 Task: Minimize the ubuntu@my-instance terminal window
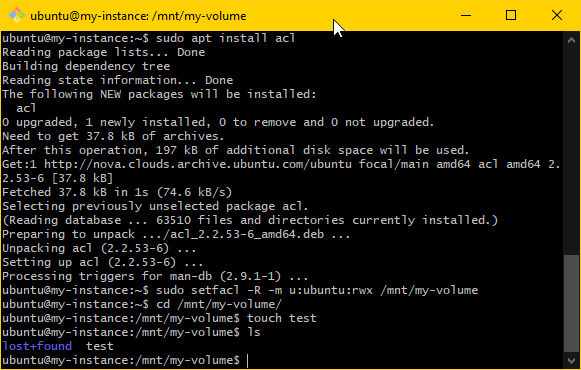(466, 16)
